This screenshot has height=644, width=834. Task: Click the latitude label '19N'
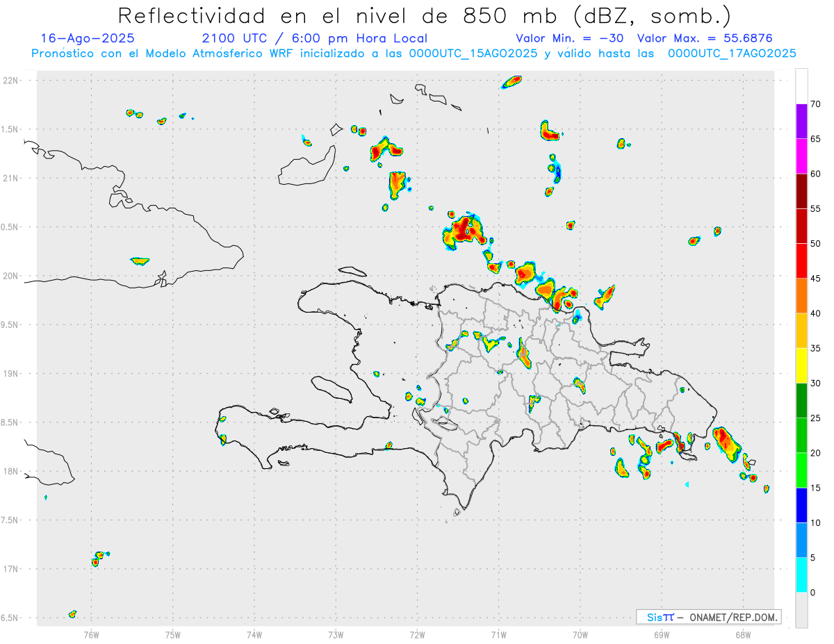pyautogui.click(x=11, y=374)
